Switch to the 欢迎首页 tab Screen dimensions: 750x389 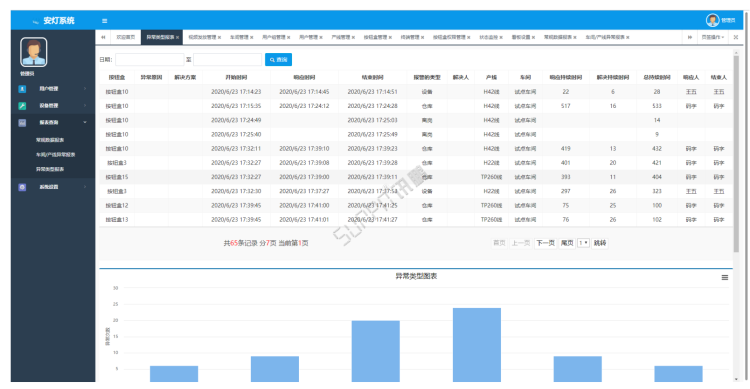(x=126, y=37)
